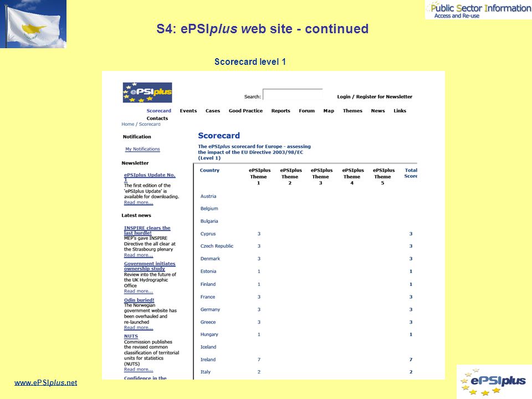This screenshot has width=532, height=399.
Task: Select Greece in the country list
Action: coord(208,322)
